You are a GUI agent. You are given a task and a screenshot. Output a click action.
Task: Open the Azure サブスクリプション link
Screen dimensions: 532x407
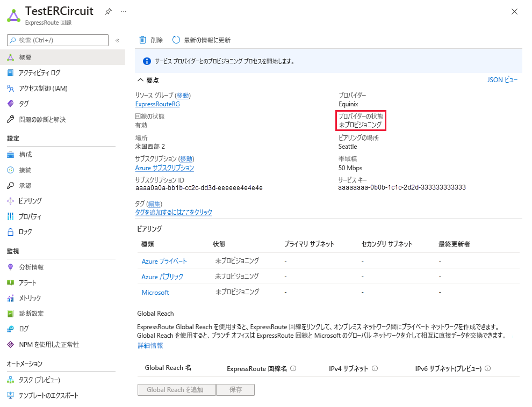(164, 168)
